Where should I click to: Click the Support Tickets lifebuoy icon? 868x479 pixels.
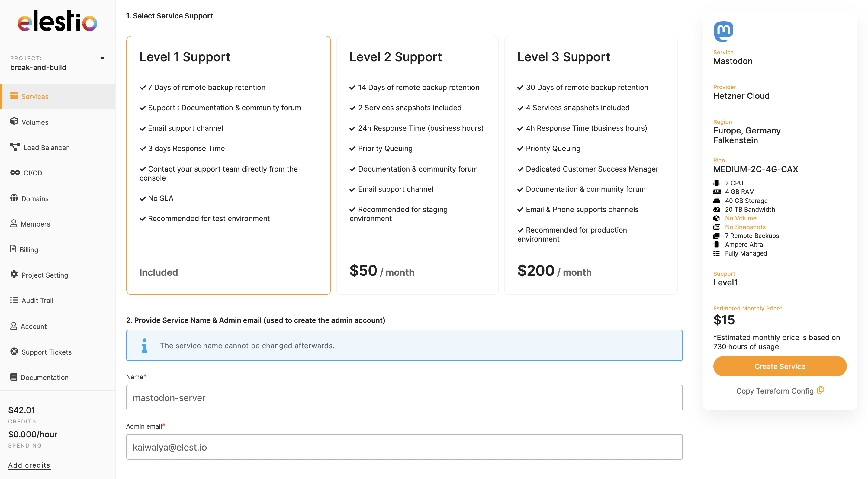point(14,351)
